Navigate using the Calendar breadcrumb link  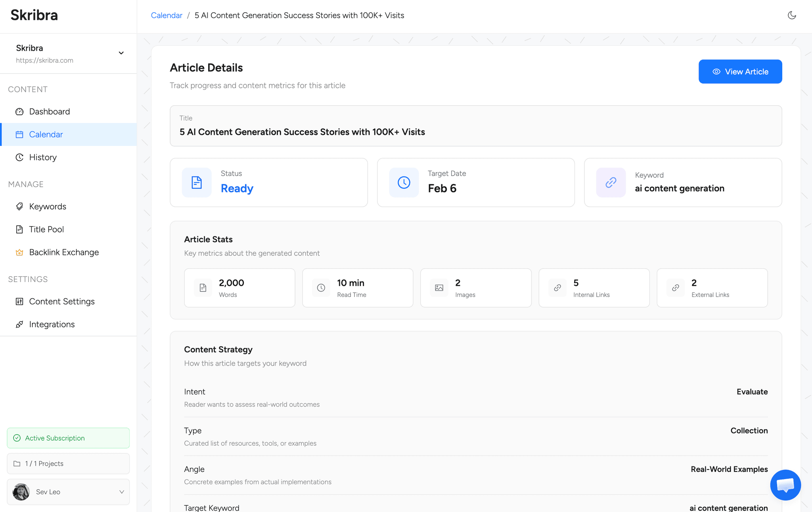(x=167, y=15)
